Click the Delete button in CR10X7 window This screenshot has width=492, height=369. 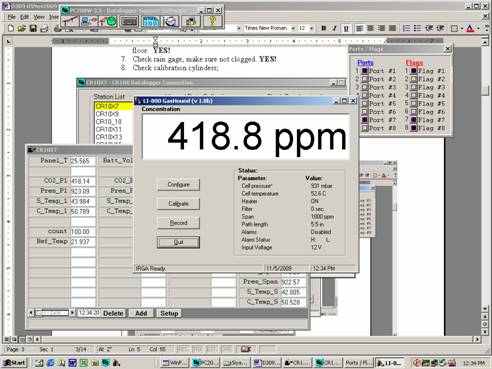point(113,313)
